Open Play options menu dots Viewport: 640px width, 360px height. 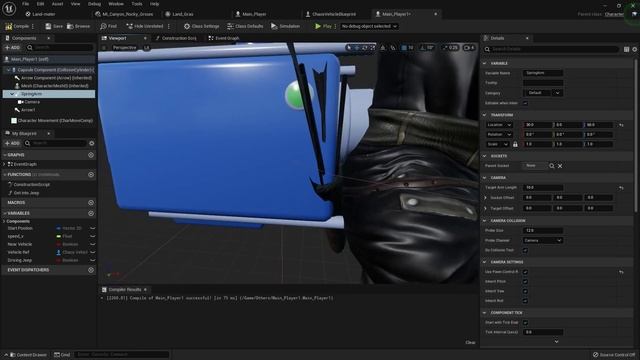(x=335, y=26)
